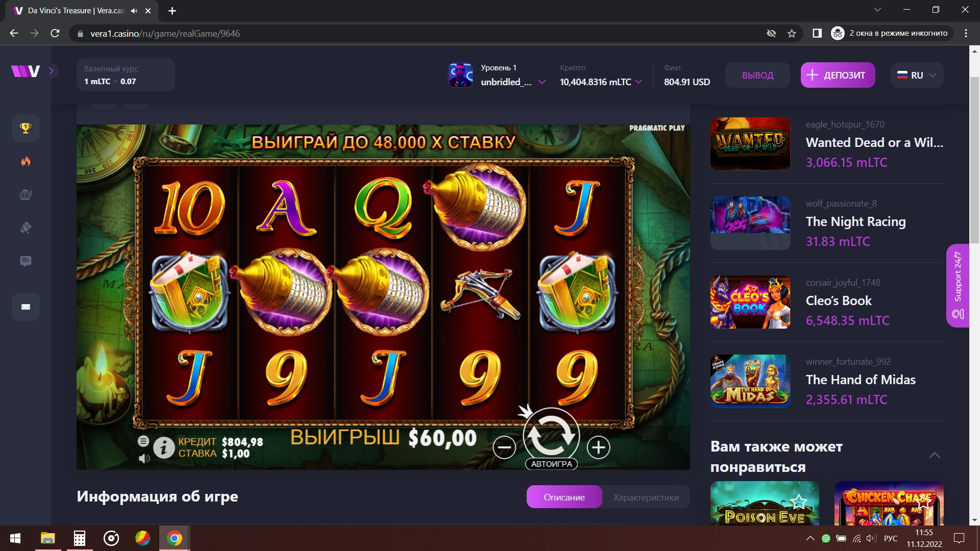Mute the slot game sound icon
The image size is (980, 551).
point(144,458)
